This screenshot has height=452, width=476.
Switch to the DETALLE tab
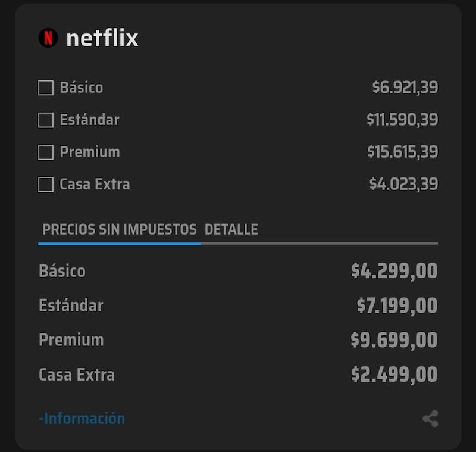coord(231,229)
